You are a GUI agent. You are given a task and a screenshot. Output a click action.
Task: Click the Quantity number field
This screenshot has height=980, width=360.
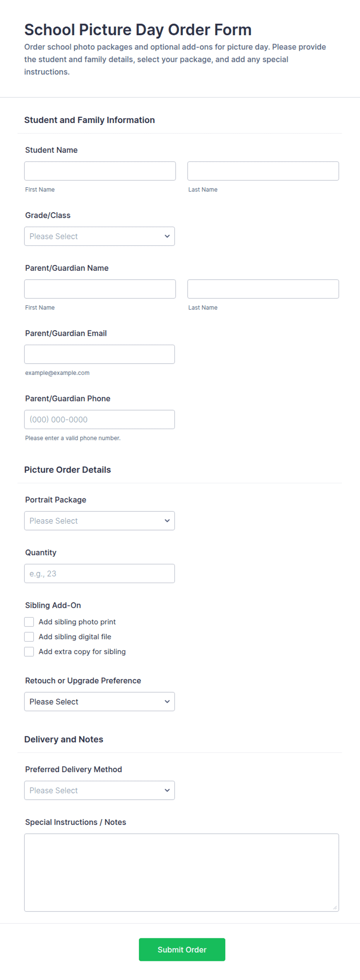click(x=99, y=573)
